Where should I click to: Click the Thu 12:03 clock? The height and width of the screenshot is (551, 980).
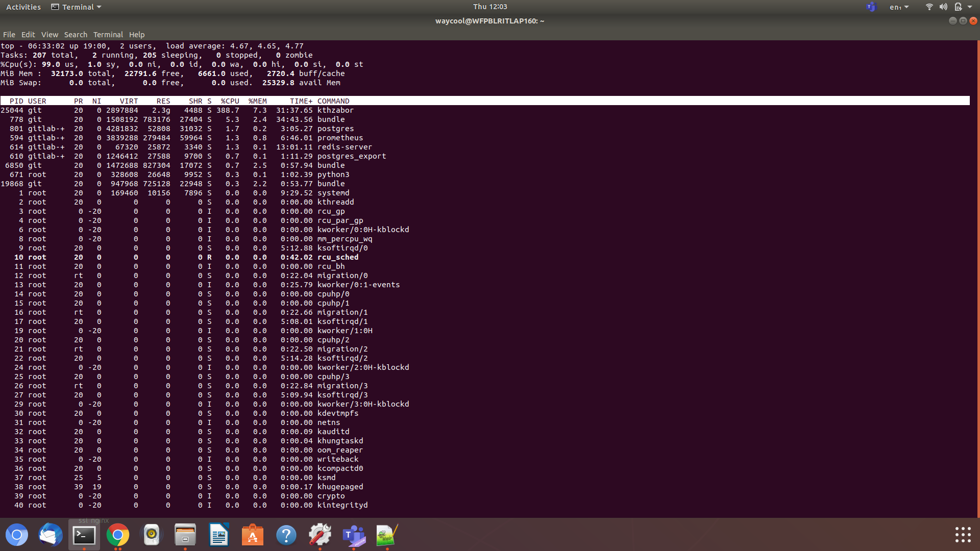pos(490,7)
